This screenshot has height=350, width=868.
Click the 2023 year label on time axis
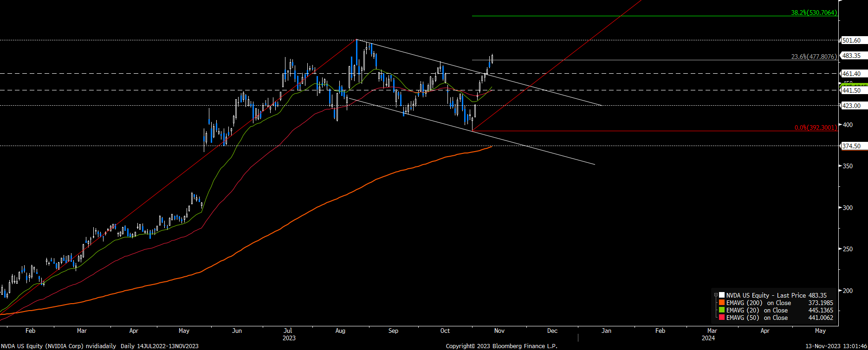coord(289,338)
